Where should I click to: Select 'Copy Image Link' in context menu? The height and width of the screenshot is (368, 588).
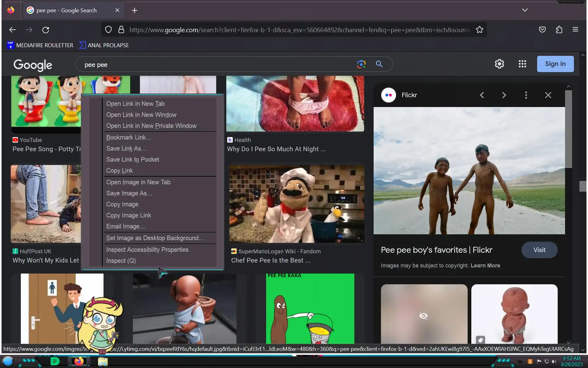tap(129, 215)
